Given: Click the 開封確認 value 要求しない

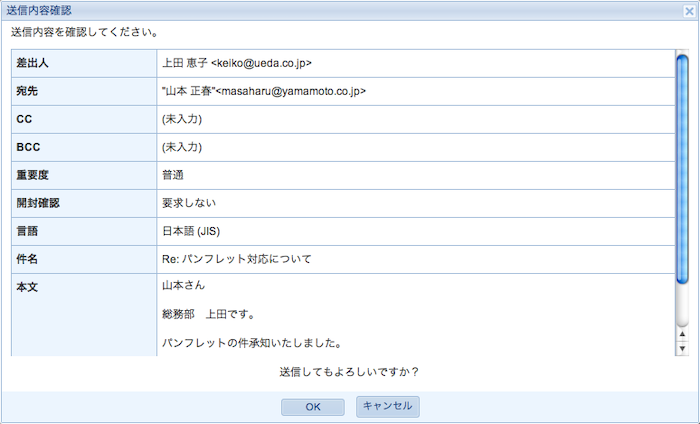Looking at the screenshot, I should click(x=189, y=203).
